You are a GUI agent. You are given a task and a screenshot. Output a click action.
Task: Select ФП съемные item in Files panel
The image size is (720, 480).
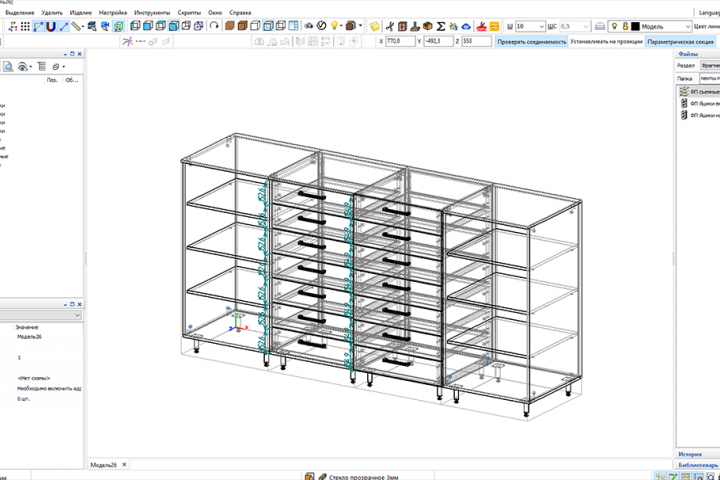(699, 91)
